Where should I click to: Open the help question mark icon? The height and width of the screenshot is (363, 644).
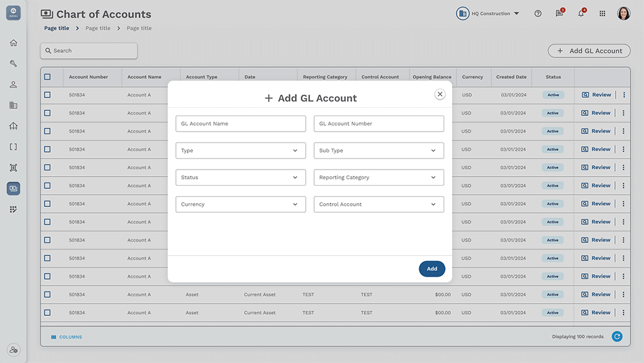click(538, 14)
